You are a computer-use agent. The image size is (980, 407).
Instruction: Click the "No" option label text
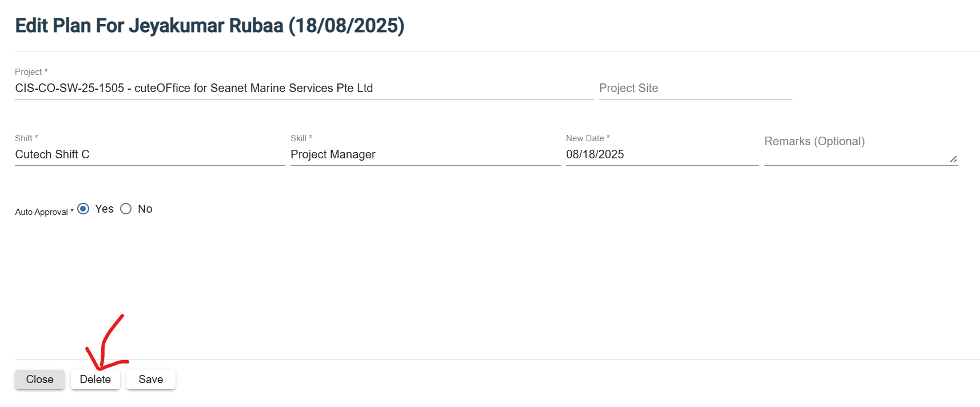tap(145, 209)
